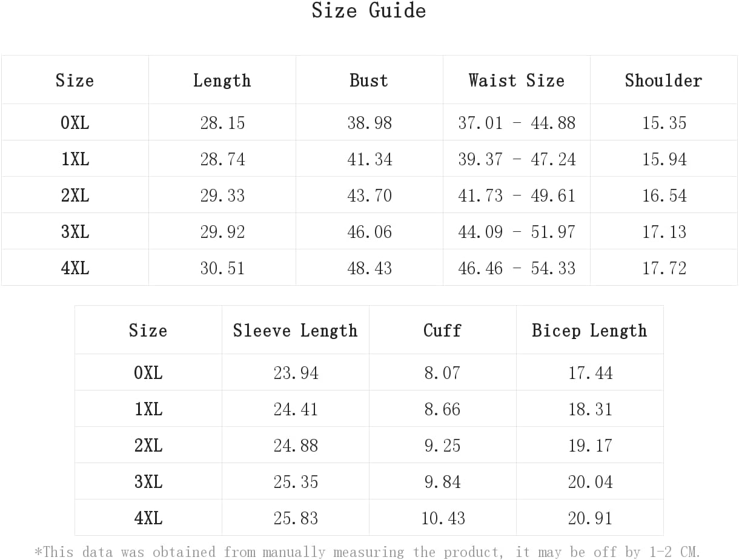Click the Sleeve Length header
The height and width of the screenshot is (560, 739).
pos(296,331)
